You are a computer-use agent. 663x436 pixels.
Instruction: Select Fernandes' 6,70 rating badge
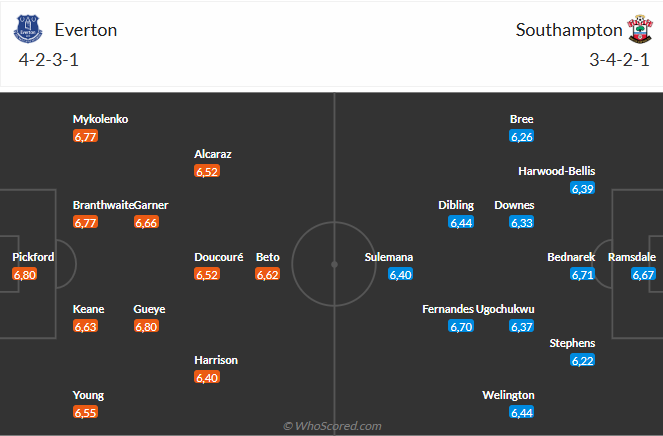tap(461, 326)
